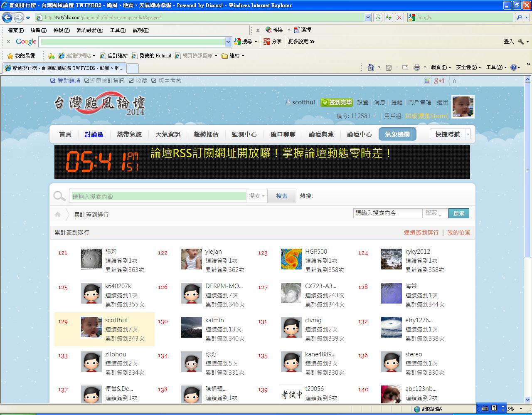The width and height of the screenshot is (532, 415).
Task: Expand the 快捷導航 dropdown arrow
Action: click(468, 134)
